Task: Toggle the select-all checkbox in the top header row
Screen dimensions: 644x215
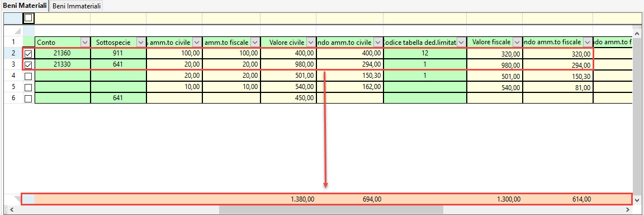Action: coord(29,18)
